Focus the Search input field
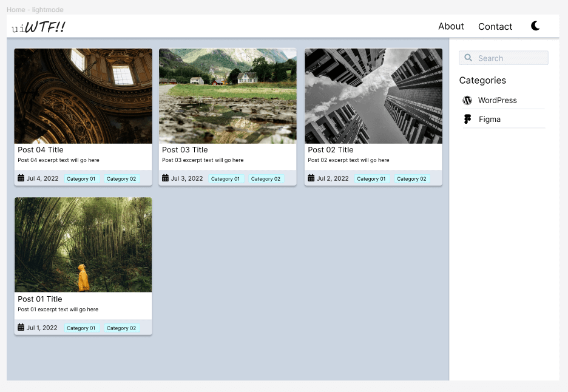Viewport: 568px width, 392px height. coord(504,58)
